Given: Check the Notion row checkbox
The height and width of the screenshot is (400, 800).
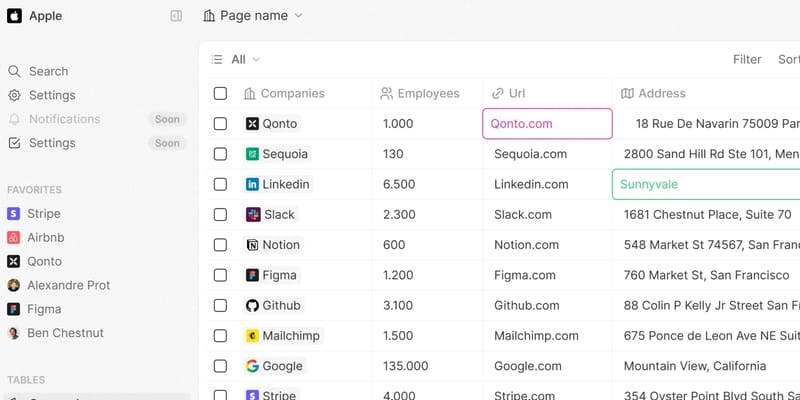Looking at the screenshot, I should (x=220, y=245).
